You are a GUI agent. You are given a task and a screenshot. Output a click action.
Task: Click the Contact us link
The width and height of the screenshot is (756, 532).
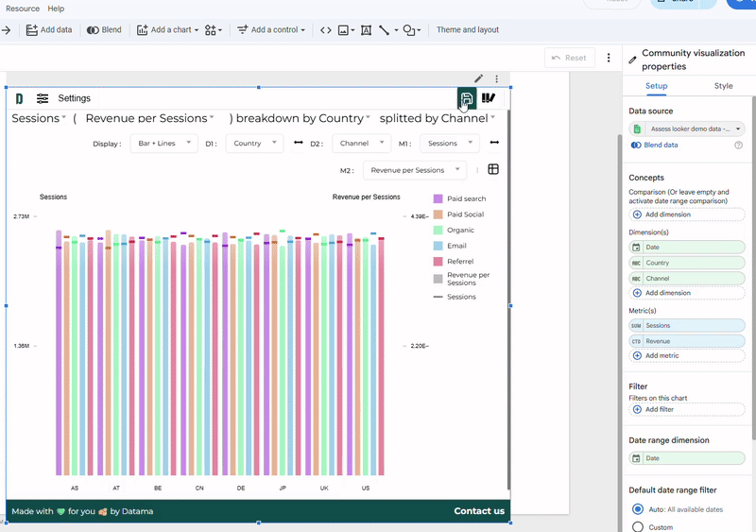479,511
